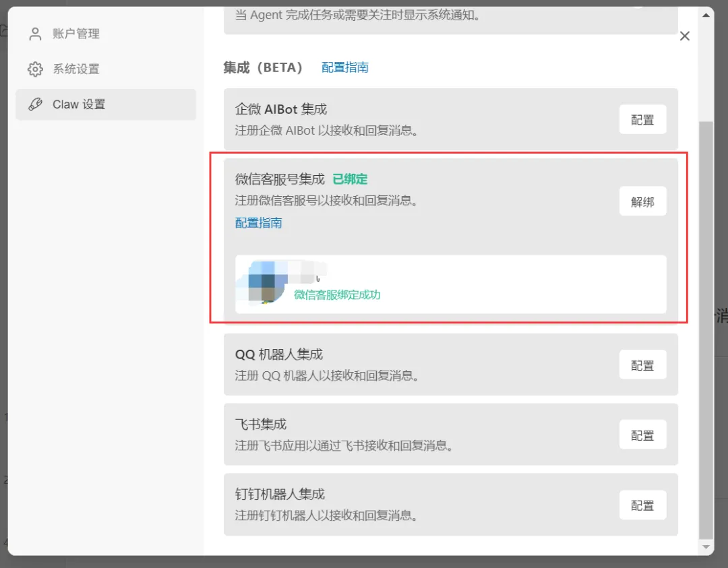Screen dimensions: 728x568
Task: Click the user icon beside 账户管理
Action: click(x=35, y=34)
